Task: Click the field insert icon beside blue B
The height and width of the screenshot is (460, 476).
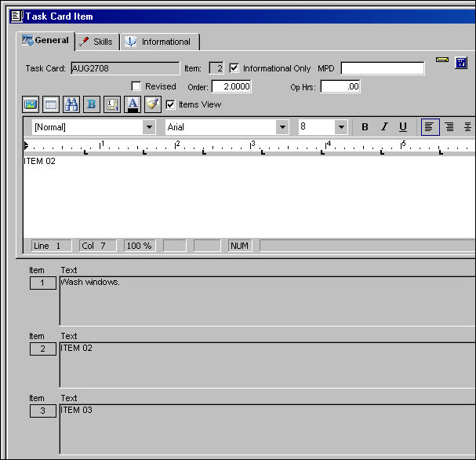Action: pos(112,104)
